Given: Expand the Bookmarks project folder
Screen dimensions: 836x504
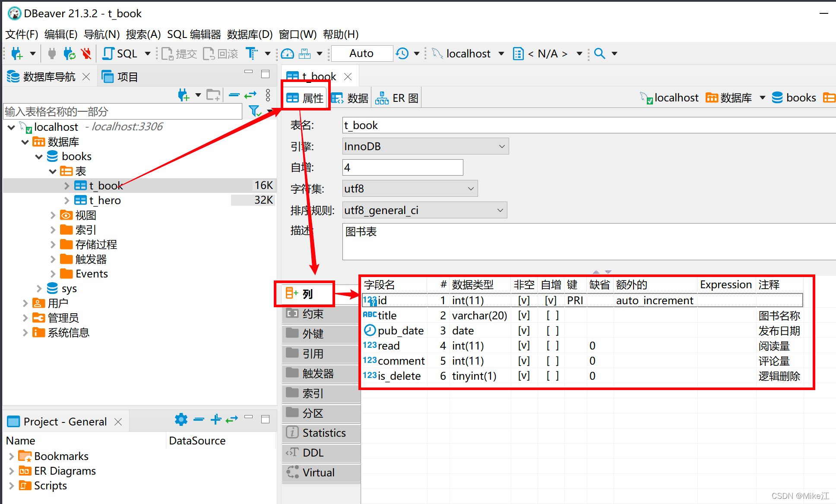Looking at the screenshot, I should click(12, 456).
